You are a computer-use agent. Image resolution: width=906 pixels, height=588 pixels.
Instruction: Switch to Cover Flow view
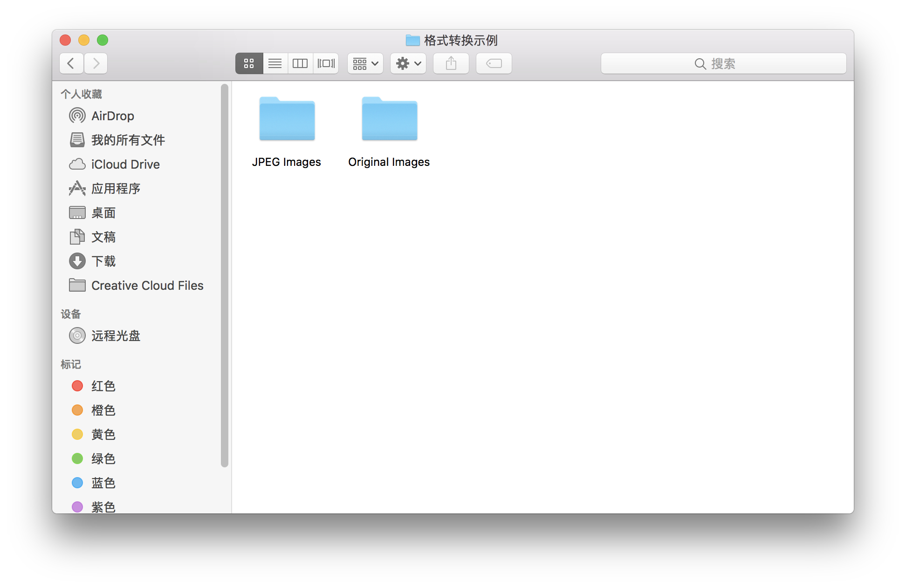pos(326,63)
